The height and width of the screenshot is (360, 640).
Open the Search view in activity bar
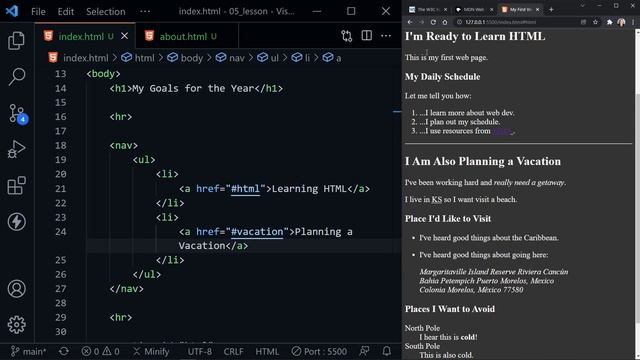16,76
